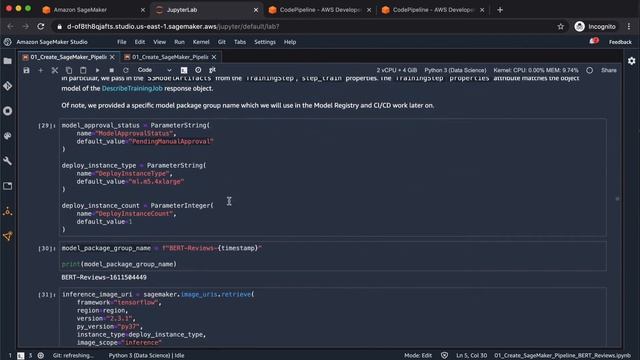Click the Amazon SageMaker Studio logo
The height and width of the screenshot is (360, 640).
pos(7,42)
